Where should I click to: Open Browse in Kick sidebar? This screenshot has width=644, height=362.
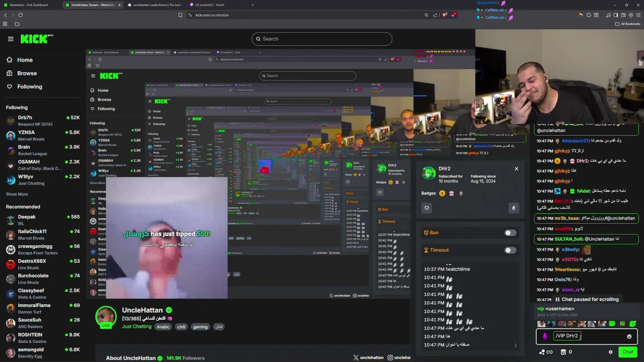[27, 73]
